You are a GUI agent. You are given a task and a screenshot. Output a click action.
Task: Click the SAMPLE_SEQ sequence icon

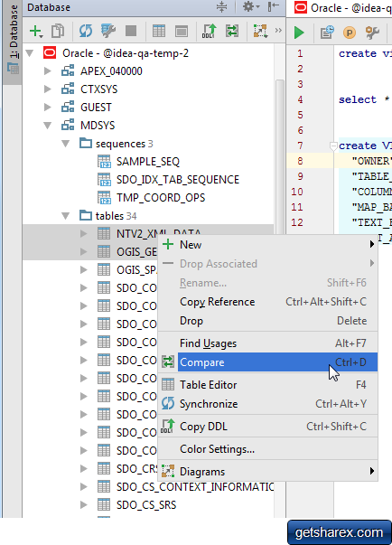coord(104,162)
